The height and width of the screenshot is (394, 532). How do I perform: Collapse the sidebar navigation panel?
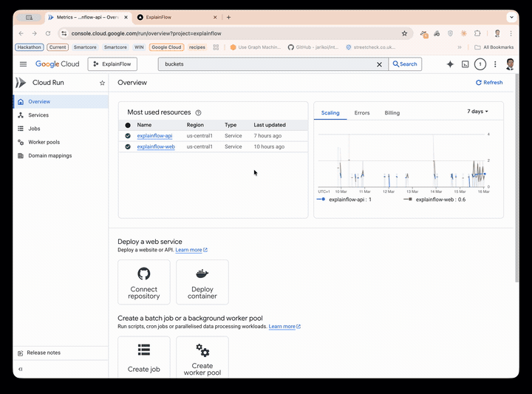(x=21, y=369)
